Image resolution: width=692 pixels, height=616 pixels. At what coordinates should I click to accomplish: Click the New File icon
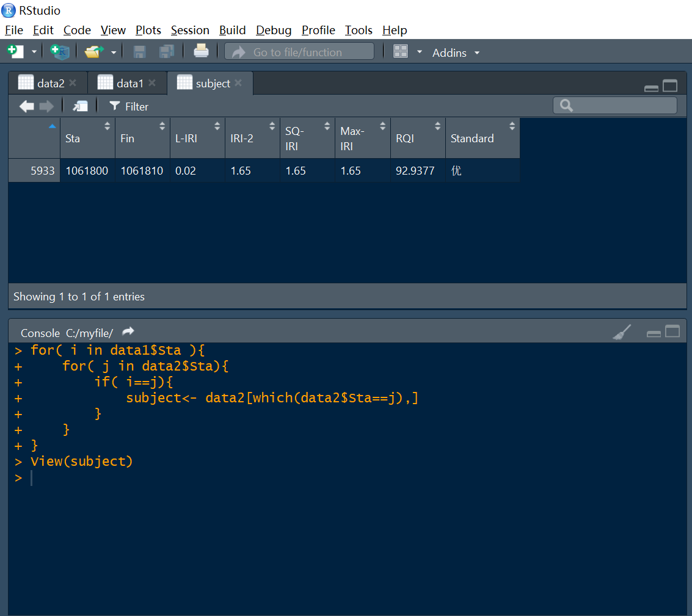click(15, 52)
